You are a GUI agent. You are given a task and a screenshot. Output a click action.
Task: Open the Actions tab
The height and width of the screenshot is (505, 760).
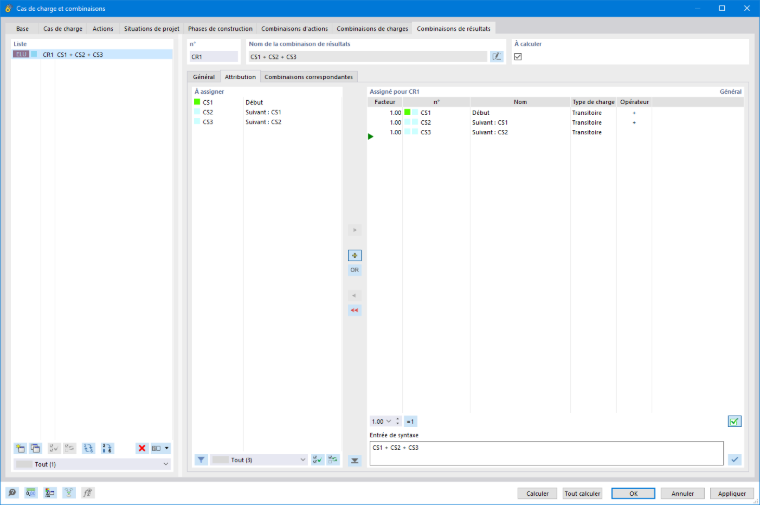coord(103,29)
